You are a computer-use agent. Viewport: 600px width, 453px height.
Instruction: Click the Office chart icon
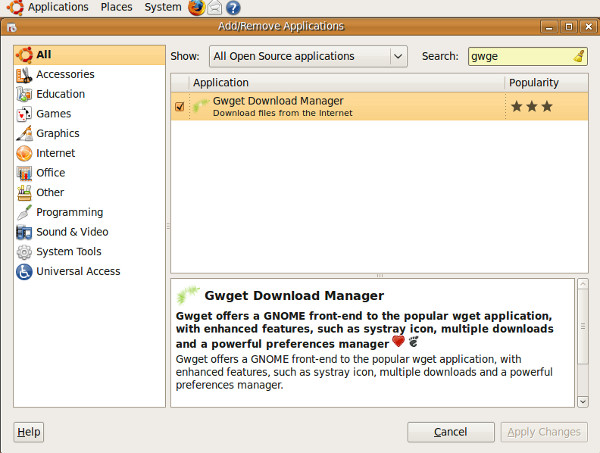pos(24,173)
